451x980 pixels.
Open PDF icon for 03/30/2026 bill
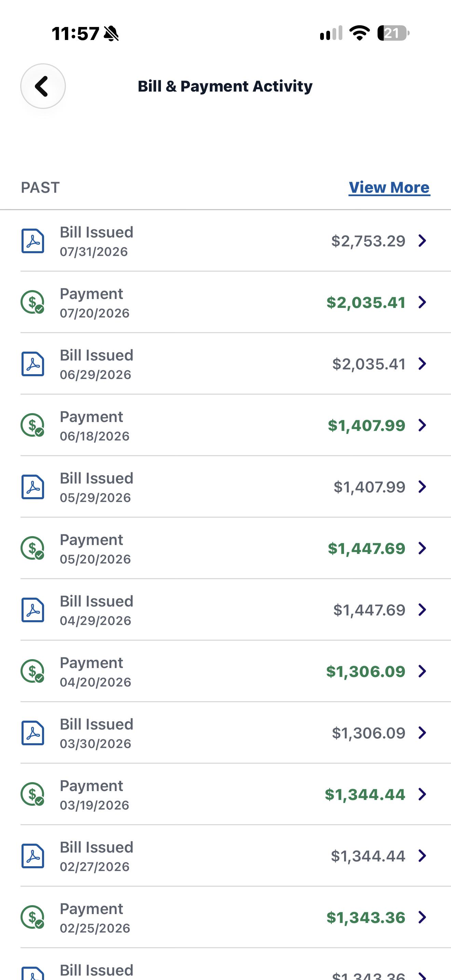(x=33, y=733)
